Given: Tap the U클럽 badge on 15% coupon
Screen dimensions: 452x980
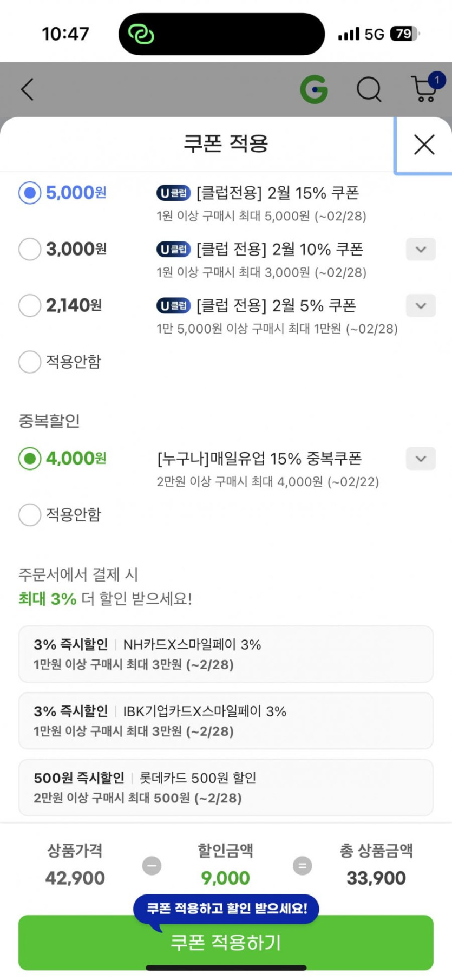Looking at the screenshot, I should (x=173, y=193).
